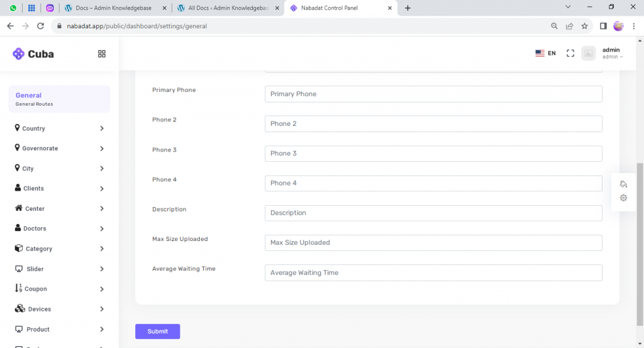Click the Average Waiting Time input field
This screenshot has height=348, width=644.
(433, 272)
